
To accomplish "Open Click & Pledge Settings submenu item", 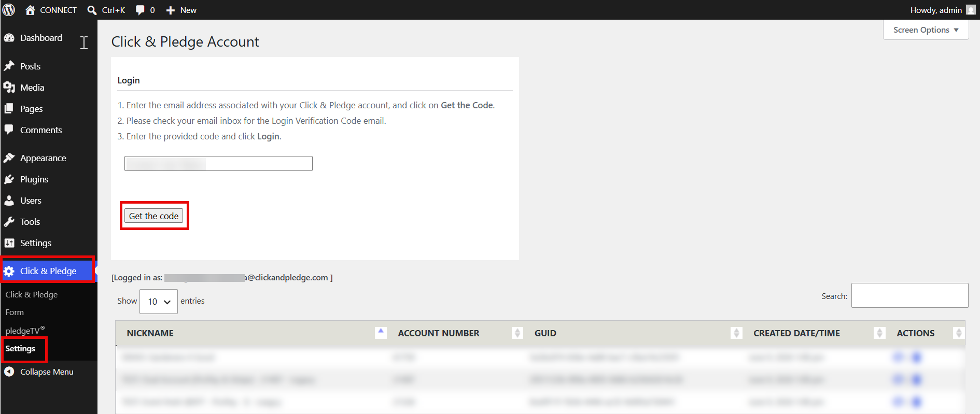I will 20,349.
